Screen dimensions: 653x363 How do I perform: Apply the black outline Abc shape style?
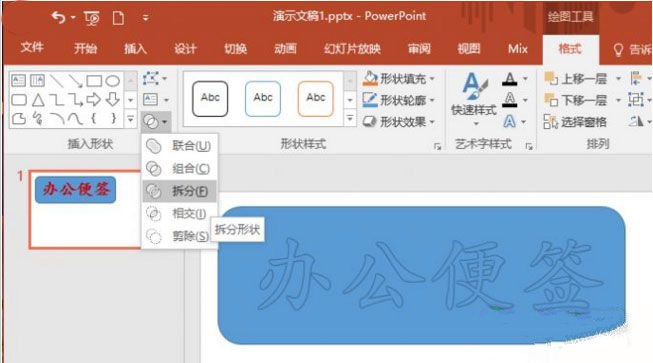coord(210,99)
